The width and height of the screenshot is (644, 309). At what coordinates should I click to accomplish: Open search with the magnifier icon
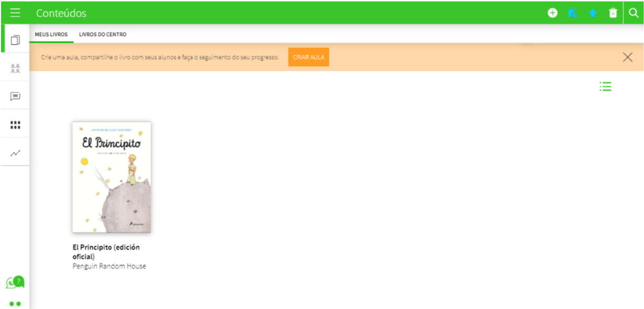click(634, 13)
